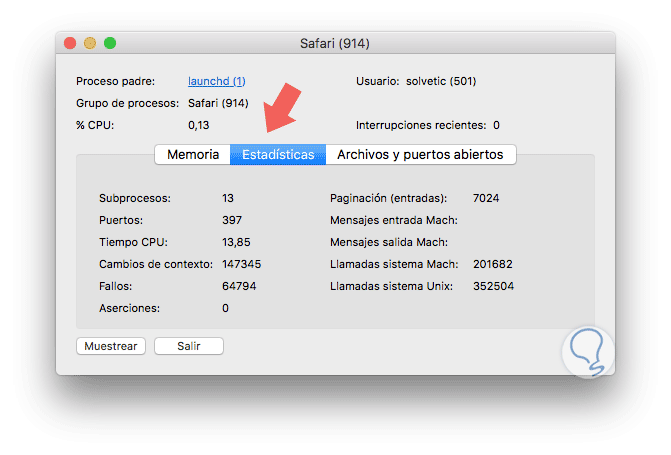671x455 pixels.
Task: Click the window title Safari (914)
Action: coord(335,43)
